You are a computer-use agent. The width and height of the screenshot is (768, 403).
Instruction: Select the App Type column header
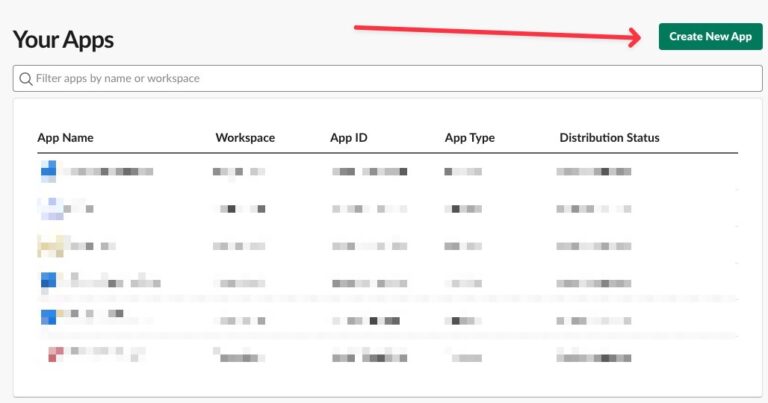470,138
